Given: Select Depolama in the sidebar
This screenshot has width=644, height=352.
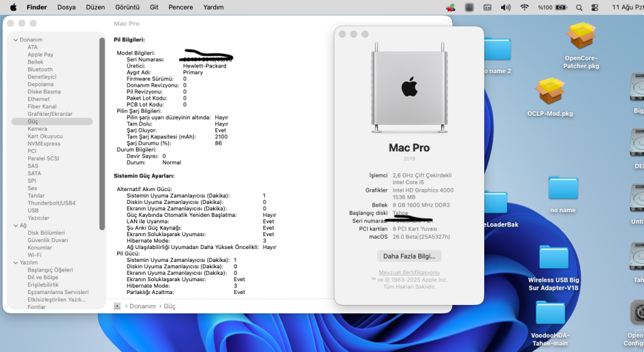Looking at the screenshot, I should 40,84.
